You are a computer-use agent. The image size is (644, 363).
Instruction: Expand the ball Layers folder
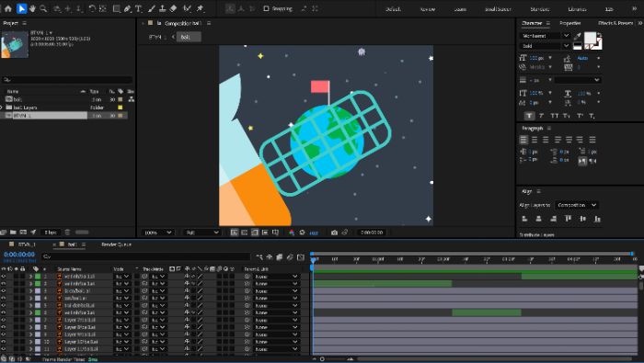1,108
